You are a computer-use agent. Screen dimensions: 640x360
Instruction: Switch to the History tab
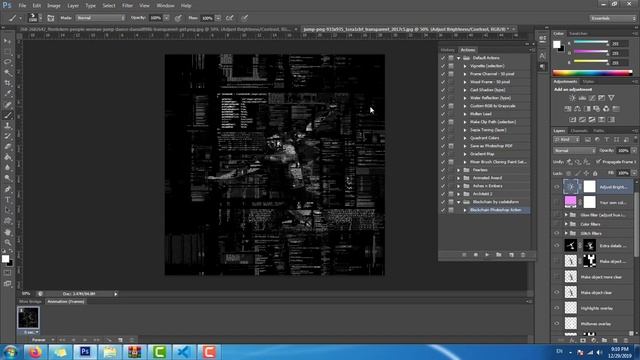click(447, 50)
